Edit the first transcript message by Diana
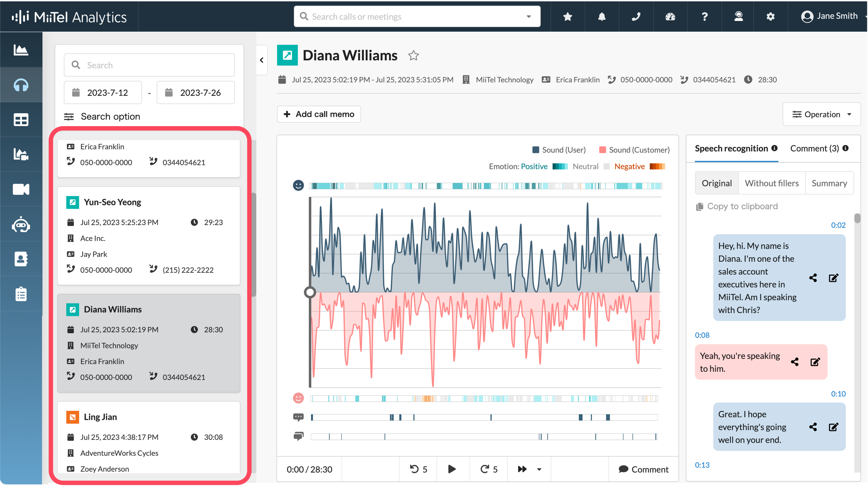The height and width of the screenshot is (486, 868). pos(833,278)
